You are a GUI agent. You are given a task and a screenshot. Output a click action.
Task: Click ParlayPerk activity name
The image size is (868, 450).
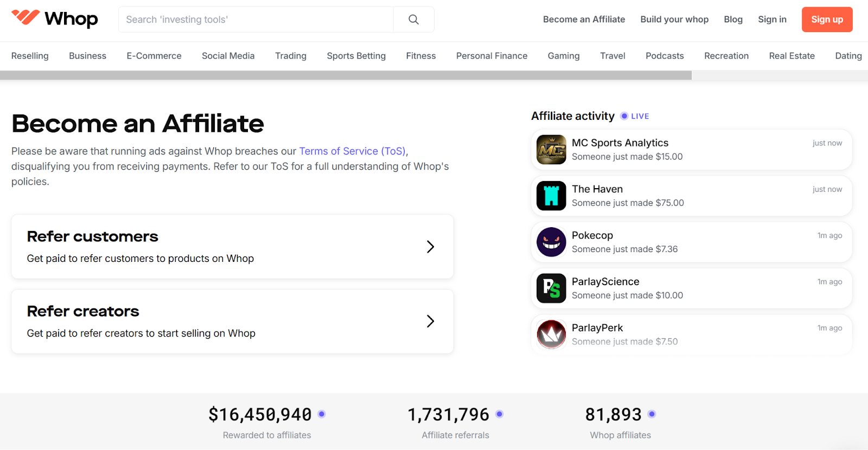[x=597, y=327]
